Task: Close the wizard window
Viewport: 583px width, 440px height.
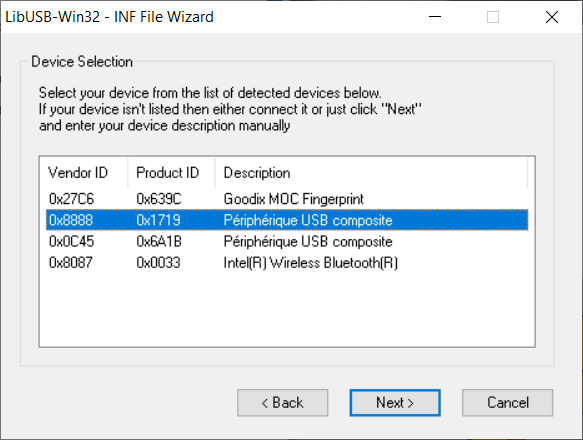Action: click(x=552, y=17)
